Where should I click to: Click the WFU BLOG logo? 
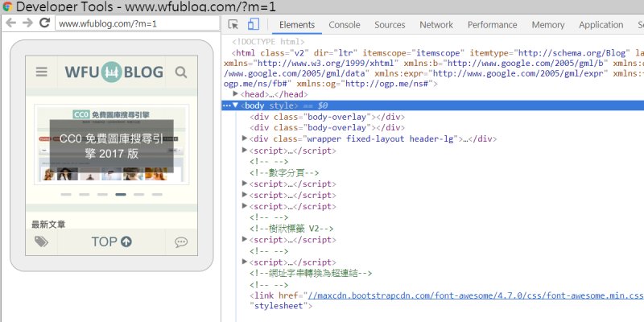coord(114,72)
